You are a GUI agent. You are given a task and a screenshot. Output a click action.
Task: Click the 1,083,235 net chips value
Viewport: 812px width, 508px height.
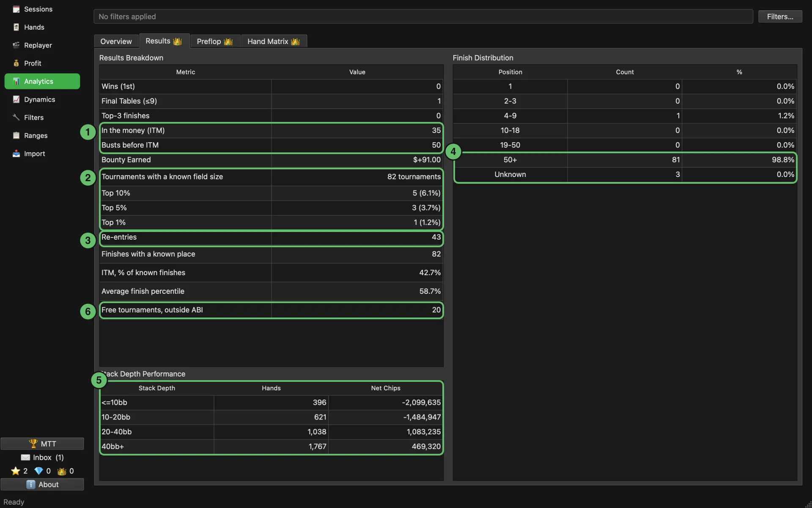click(x=423, y=432)
